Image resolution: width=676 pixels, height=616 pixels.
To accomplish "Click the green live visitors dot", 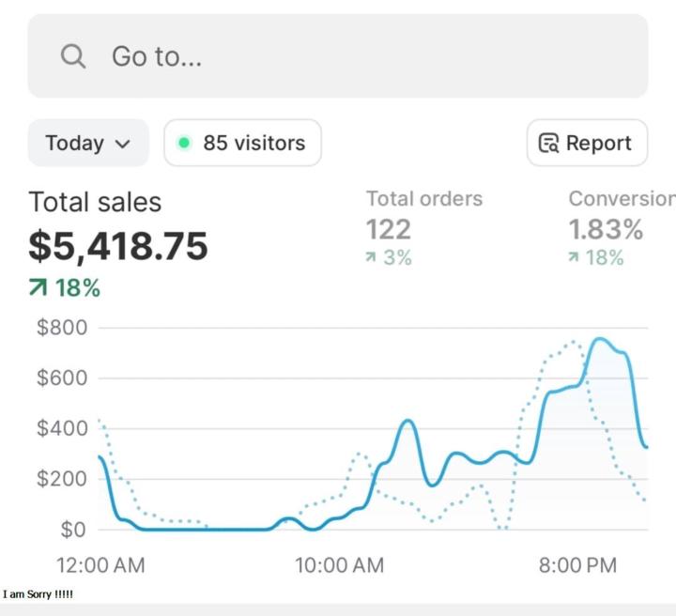I will click(x=184, y=143).
